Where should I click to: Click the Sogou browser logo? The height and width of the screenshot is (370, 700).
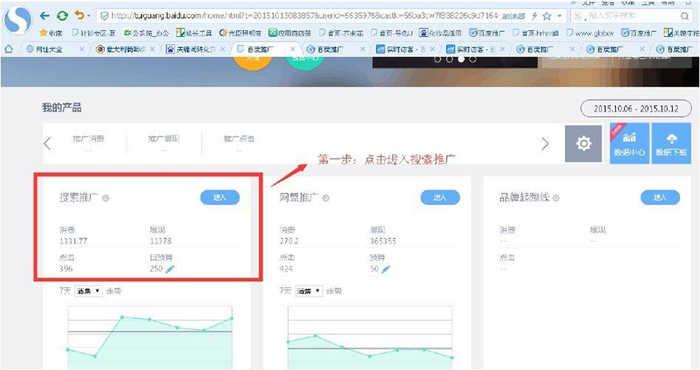click(17, 20)
